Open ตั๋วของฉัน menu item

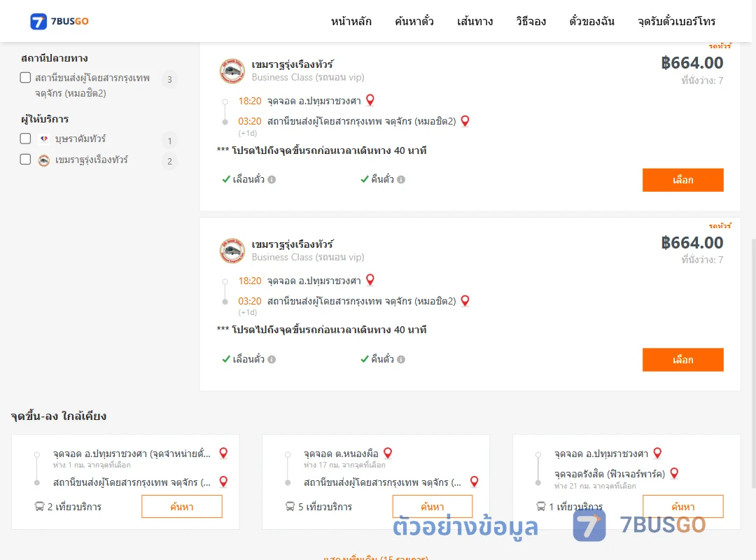pos(591,21)
